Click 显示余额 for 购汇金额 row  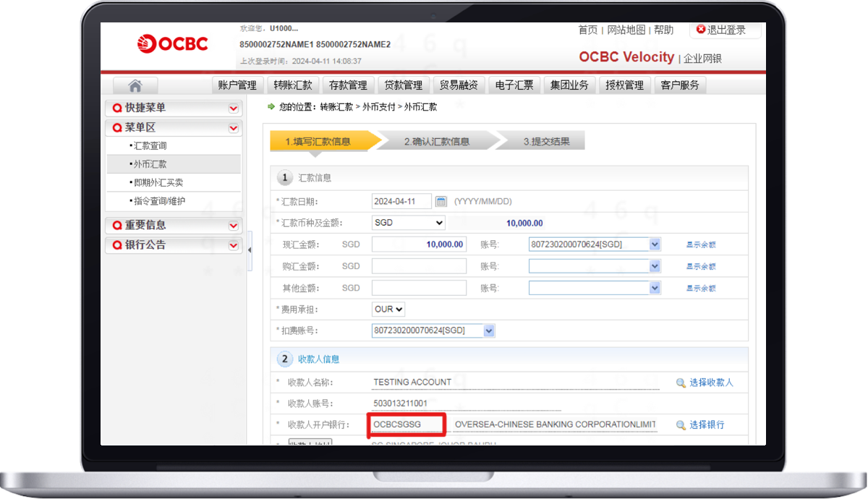(x=701, y=267)
